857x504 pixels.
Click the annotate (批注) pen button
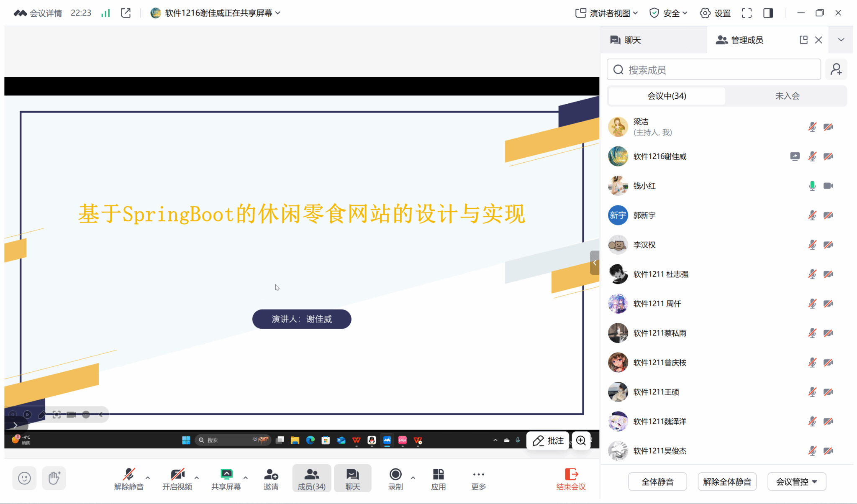tap(548, 440)
